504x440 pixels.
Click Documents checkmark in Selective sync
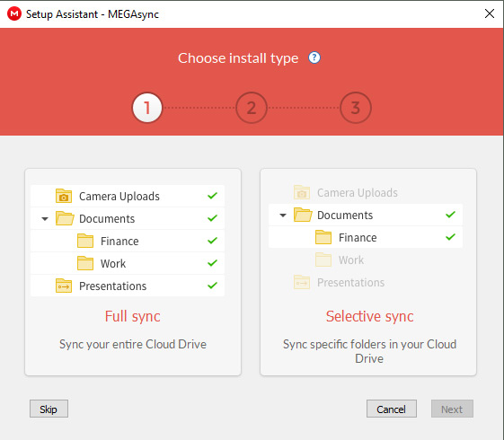451,215
